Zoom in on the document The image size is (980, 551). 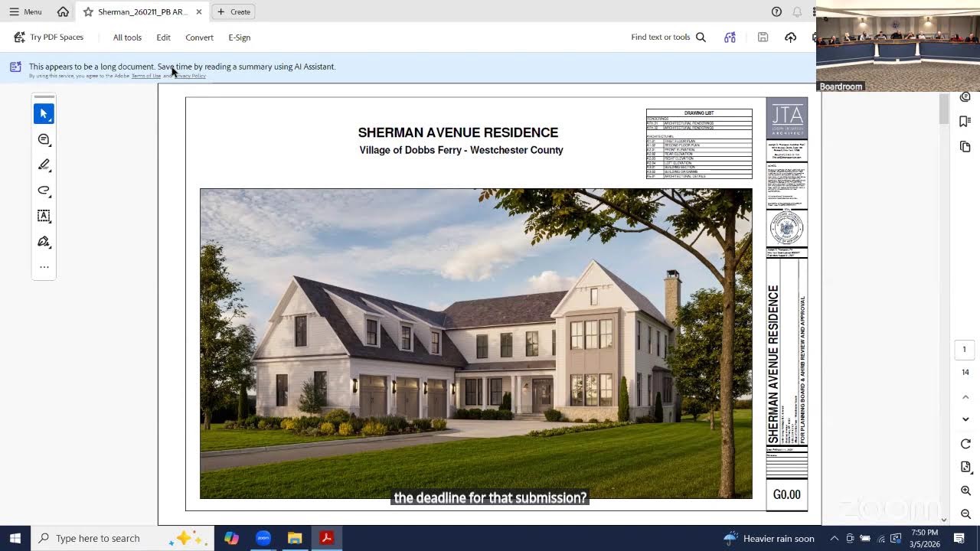(x=965, y=491)
